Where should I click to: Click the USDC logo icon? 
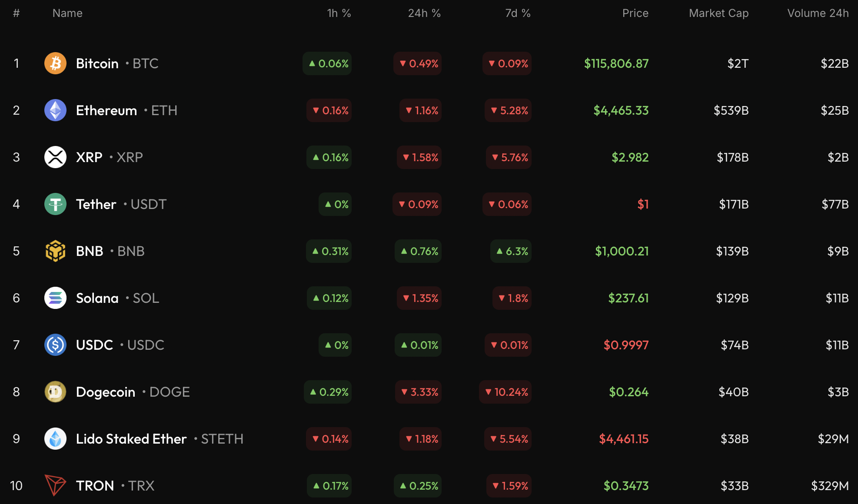(x=55, y=345)
